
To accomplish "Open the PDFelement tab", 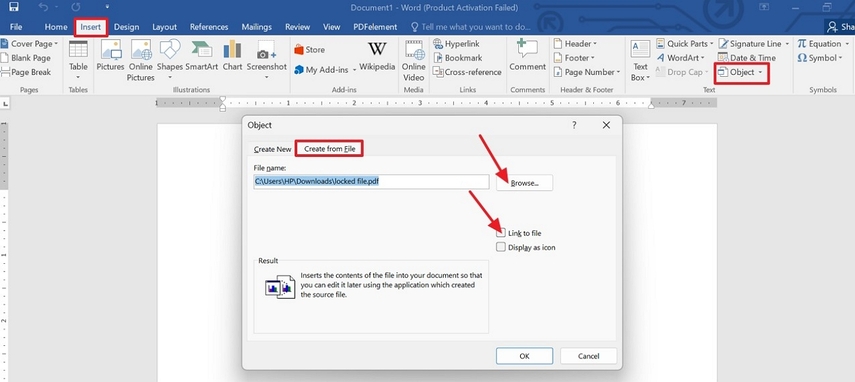I will pos(375,27).
